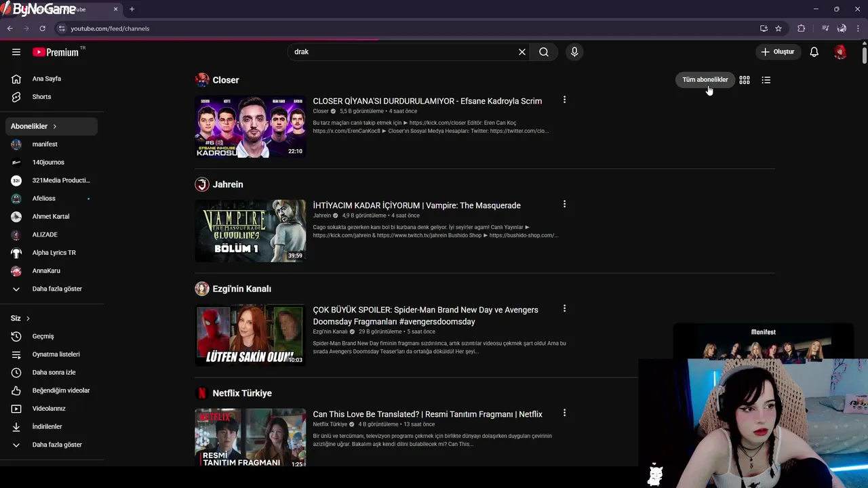This screenshot has width=868, height=488.
Task: Open Afelioss subscription channel
Action: pos(52,198)
